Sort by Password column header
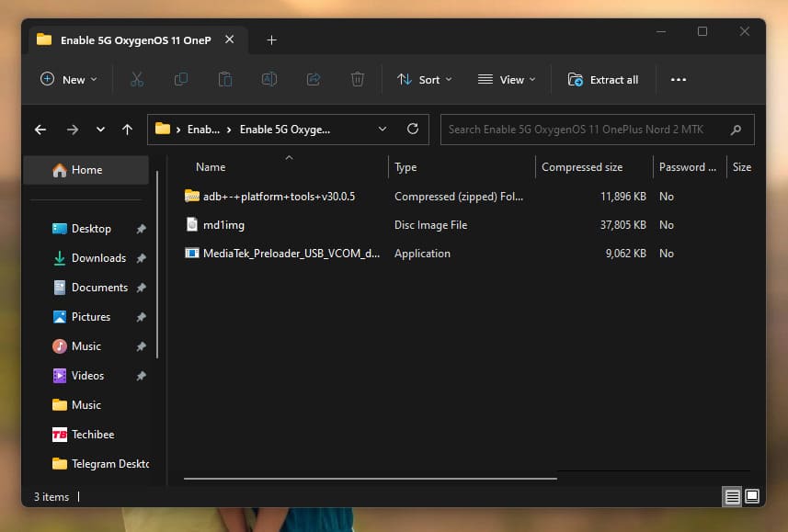Viewport: 788px width, 532px height. 688,167
